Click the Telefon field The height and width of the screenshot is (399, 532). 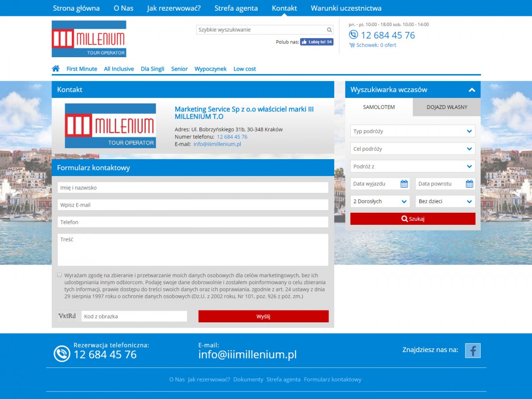(193, 222)
